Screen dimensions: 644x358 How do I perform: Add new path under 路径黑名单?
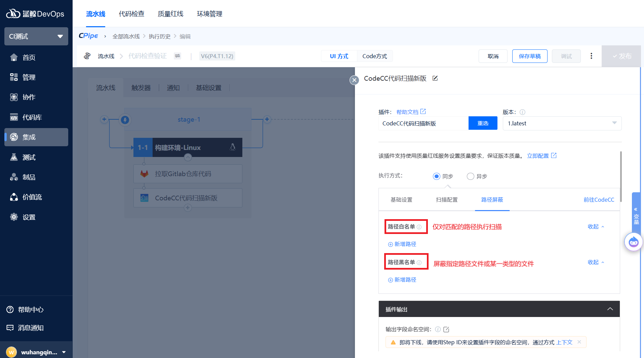(x=402, y=280)
